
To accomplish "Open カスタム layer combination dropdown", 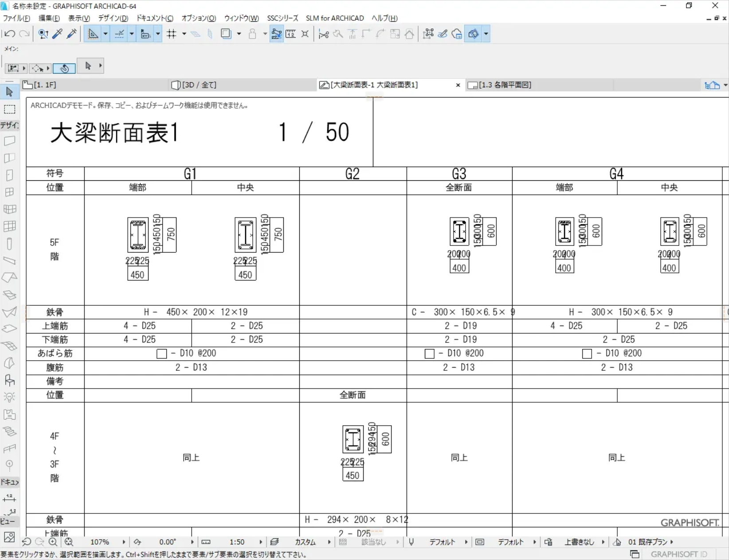I will pos(329,542).
